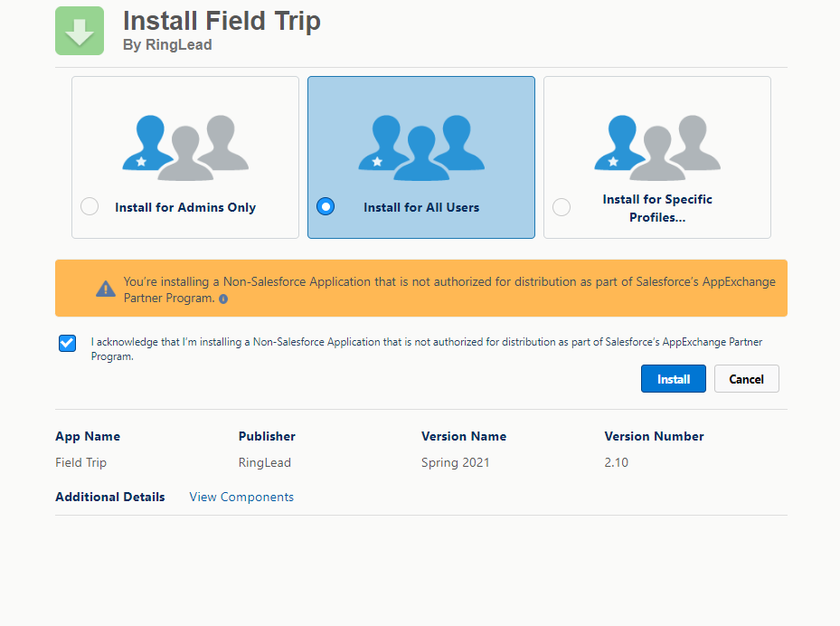The image size is (840, 626).
Task: Click the Version Name column label
Action: (463, 436)
